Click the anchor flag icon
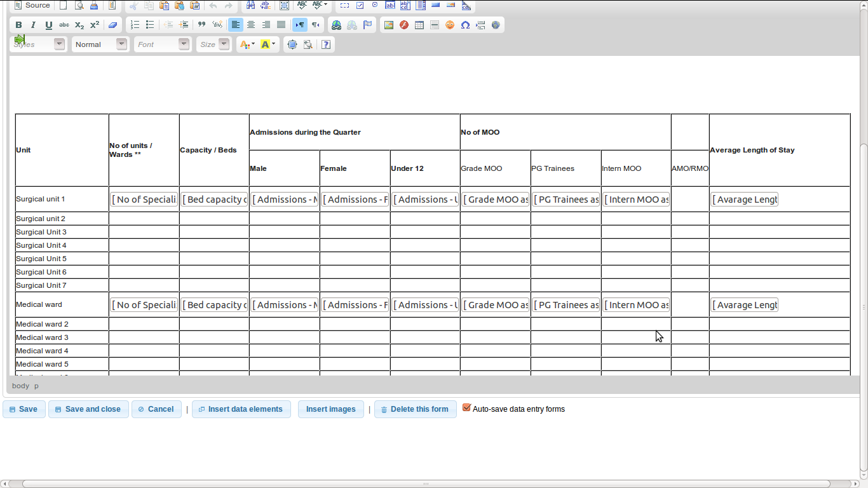Image resolution: width=868 pixels, height=488 pixels. (x=367, y=25)
